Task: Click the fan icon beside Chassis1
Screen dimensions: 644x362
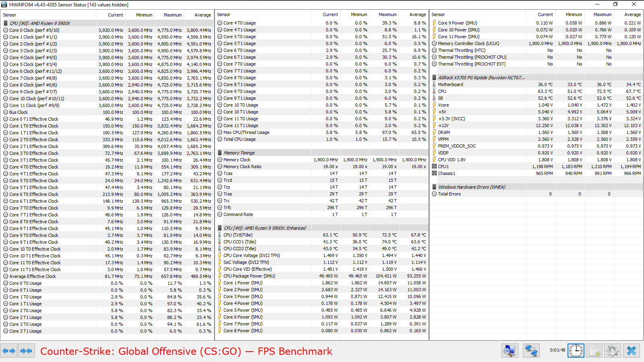Action: 434,173
